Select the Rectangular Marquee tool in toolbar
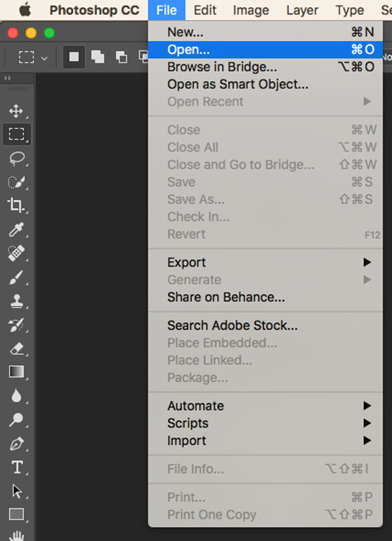The height and width of the screenshot is (541, 392). [x=16, y=134]
